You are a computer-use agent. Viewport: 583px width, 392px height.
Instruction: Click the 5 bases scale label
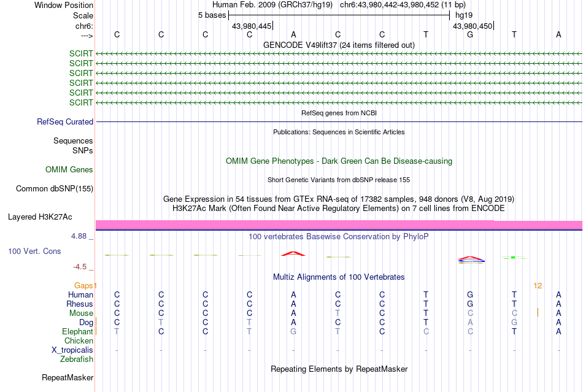click(x=212, y=15)
